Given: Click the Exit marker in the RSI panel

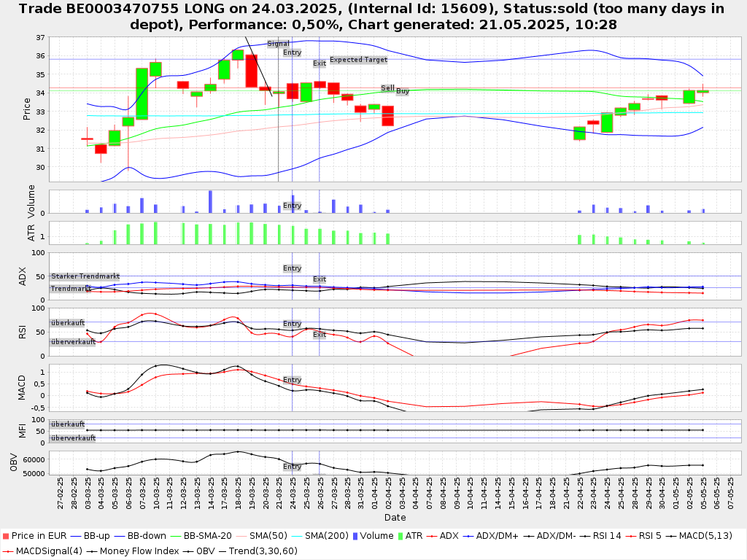Looking at the screenshot, I should pos(320,335).
